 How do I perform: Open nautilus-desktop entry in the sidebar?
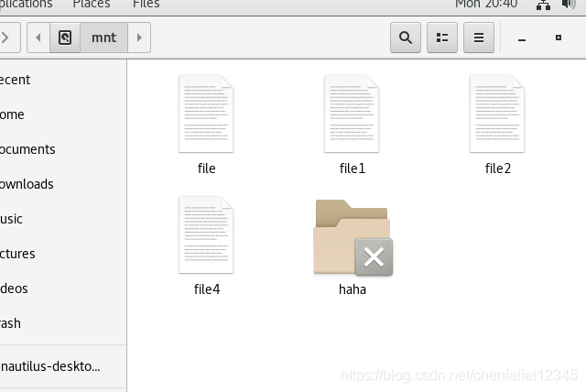[63, 366]
